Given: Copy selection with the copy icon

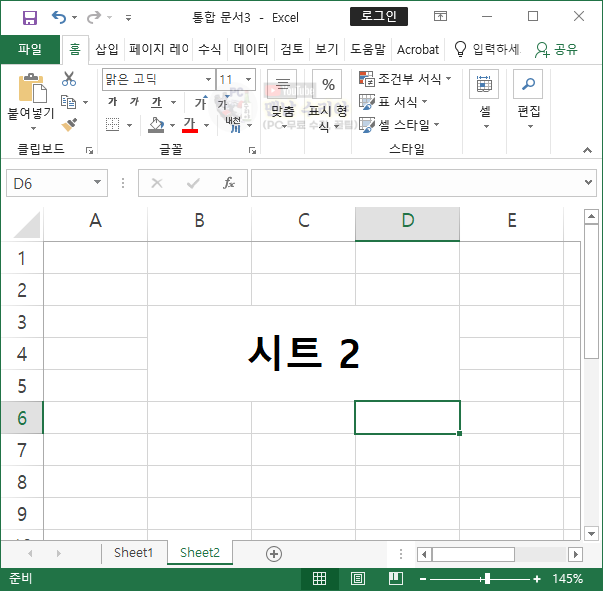Looking at the screenshot, I should coord(68,102).
